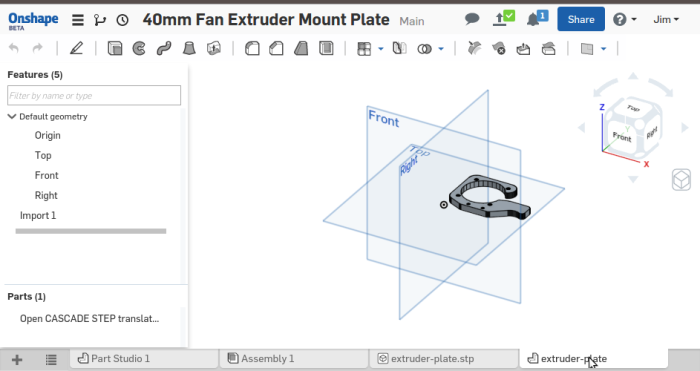Screen dimensions: 700x371
Task: Select the Loft tool
Action: [189, 48]
